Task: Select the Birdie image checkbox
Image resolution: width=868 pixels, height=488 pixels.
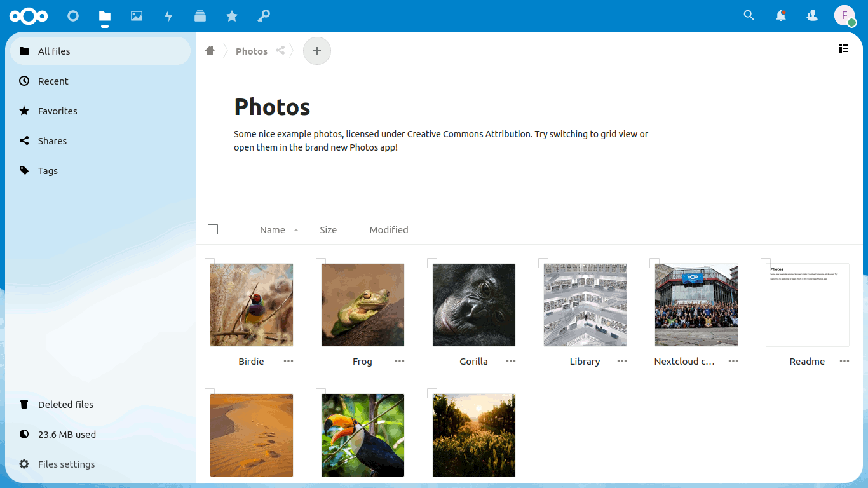Action: click(x=210, y=263)
